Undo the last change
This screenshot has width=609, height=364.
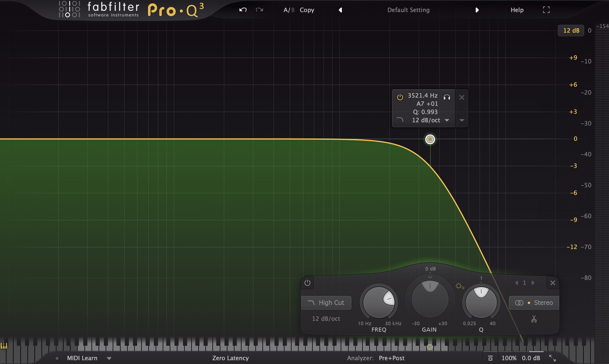pyautogui.click(x=243, y=10)
